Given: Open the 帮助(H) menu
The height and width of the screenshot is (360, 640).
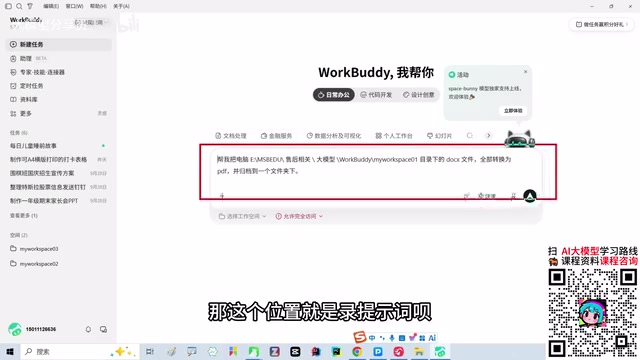Looking at the screenshot, I should click(x=98, y=6).
